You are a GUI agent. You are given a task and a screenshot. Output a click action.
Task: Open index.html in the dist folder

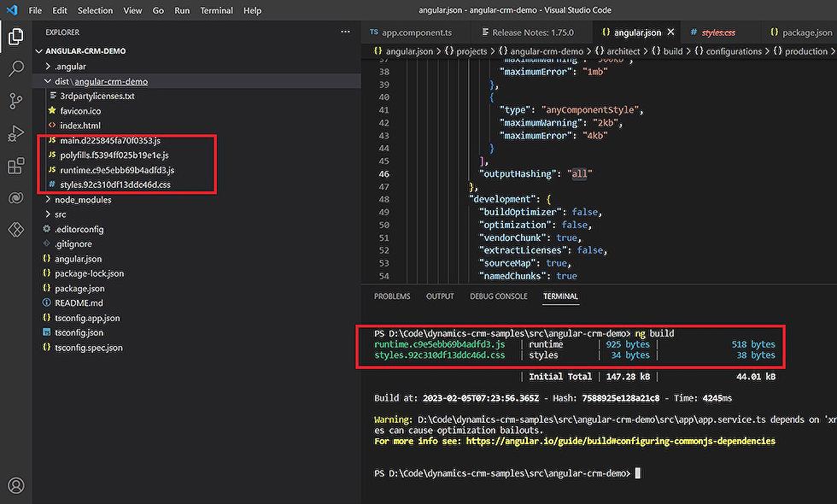click(x=80, y=126)
